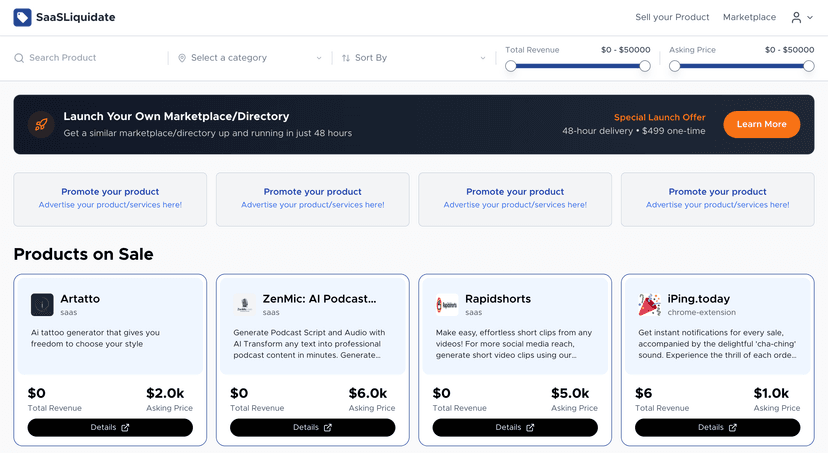
Task: Open Details for Artatto
Action: (110, 428)
